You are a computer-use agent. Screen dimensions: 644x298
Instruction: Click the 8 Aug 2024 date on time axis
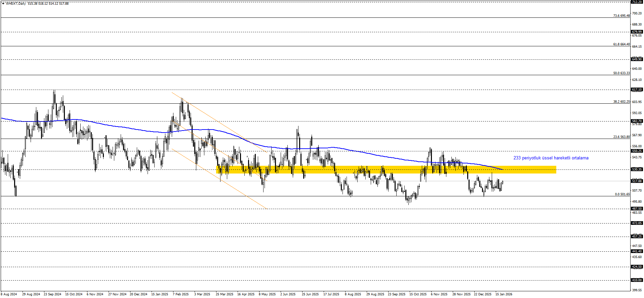tap(9, 294)
